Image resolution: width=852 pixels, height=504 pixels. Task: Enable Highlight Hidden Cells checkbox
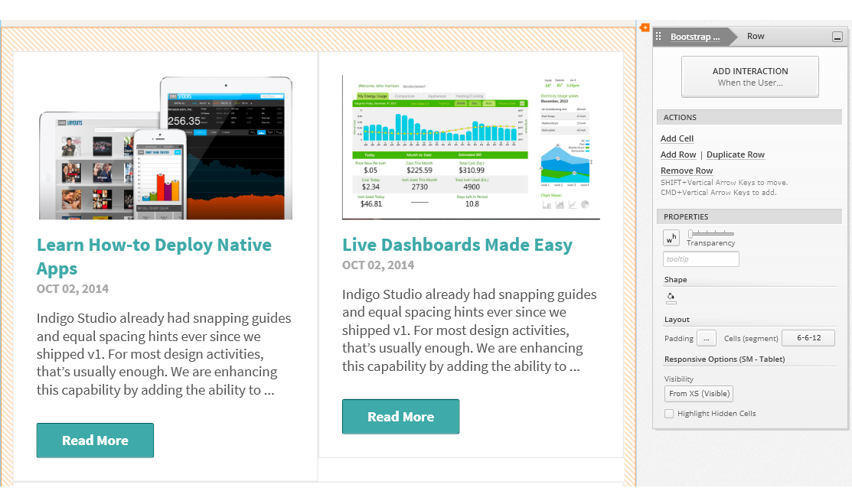[x=669, y=414]
